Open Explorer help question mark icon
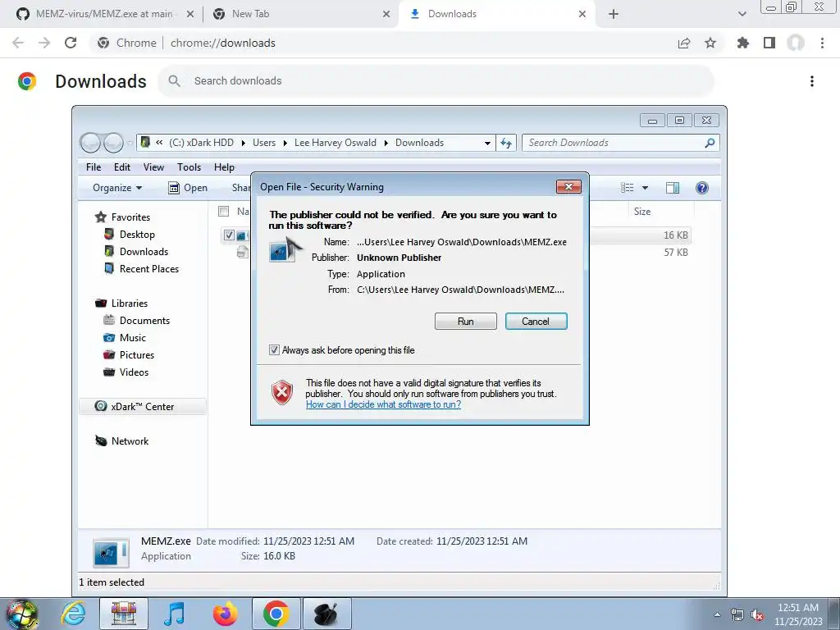The image size is (840, 630). [x=702, y=188]
